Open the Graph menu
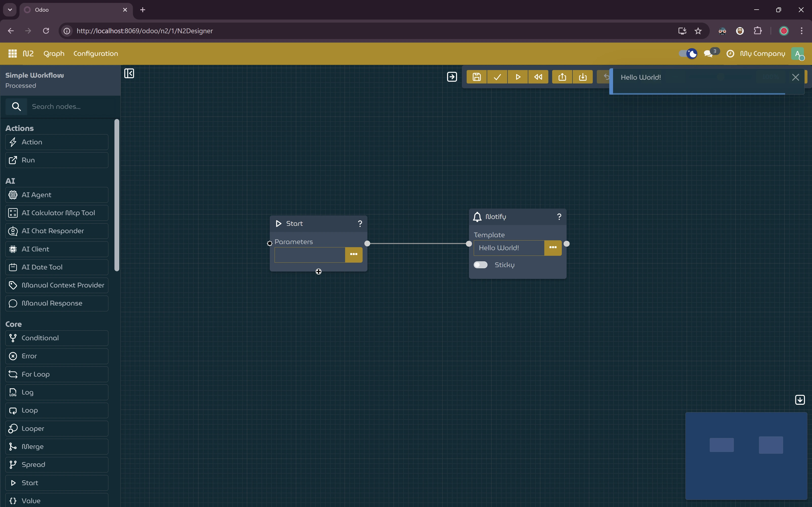Screen dimensions: 812x507 54,54
